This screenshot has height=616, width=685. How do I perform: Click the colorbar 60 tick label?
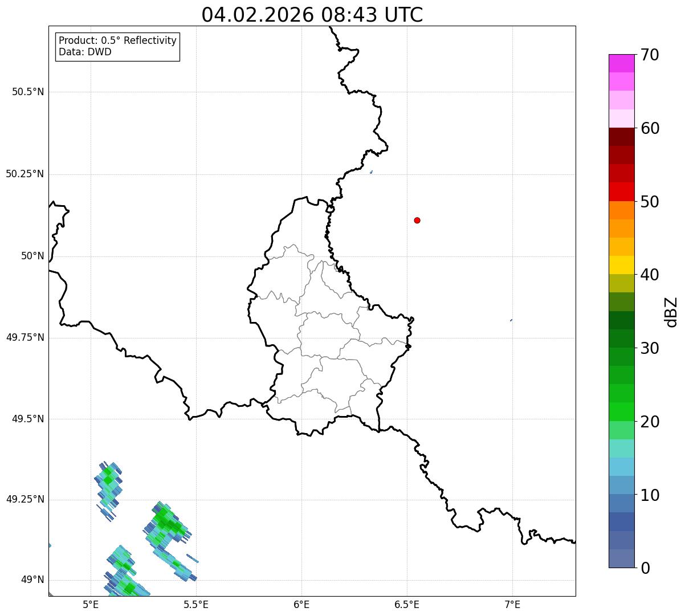click(x=650, y=128)
